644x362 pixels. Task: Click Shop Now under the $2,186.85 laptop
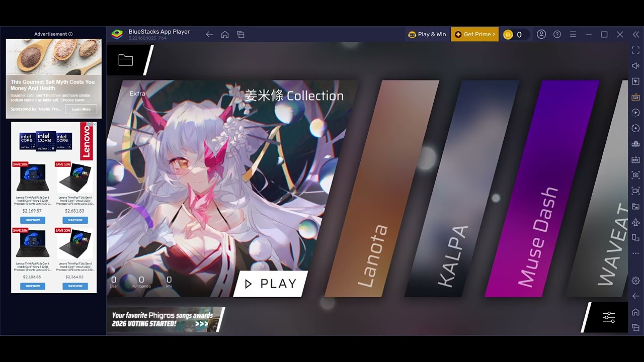point(33,286)
